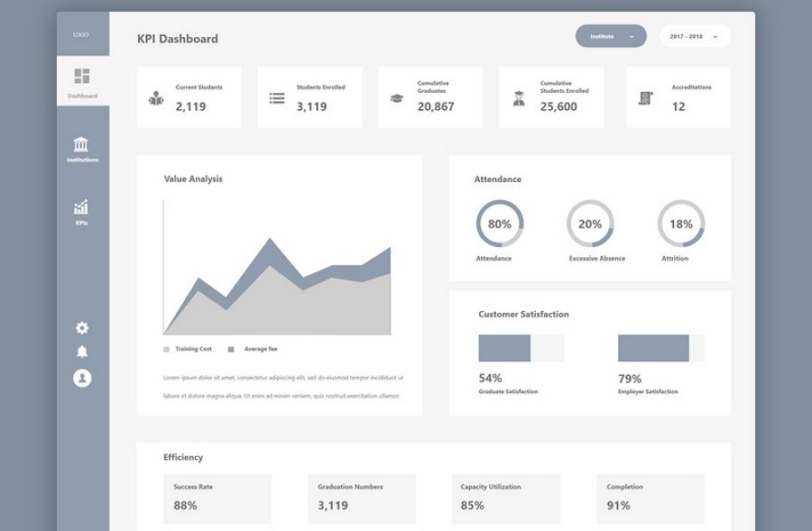
Task: Click the 18% Attrition ring gauge
Action: [x=681, y=224]
